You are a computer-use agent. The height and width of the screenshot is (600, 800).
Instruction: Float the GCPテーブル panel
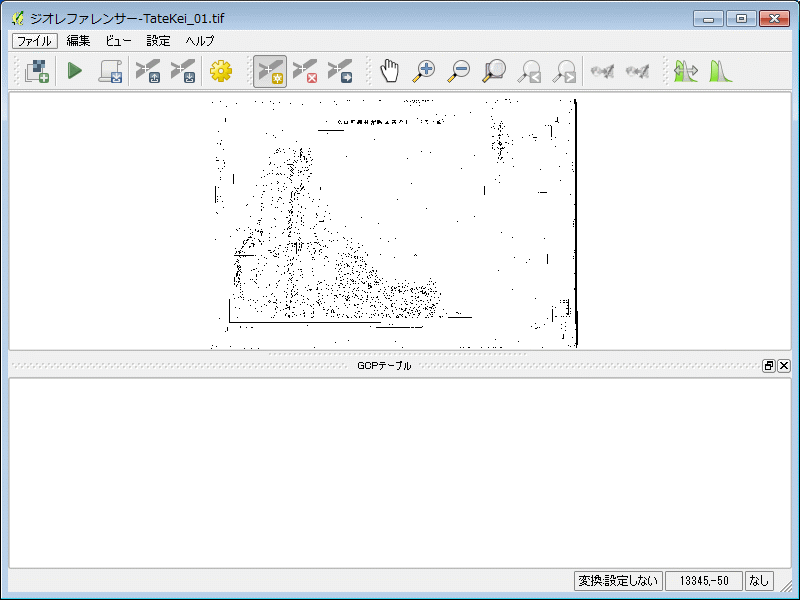click(769, 366)
